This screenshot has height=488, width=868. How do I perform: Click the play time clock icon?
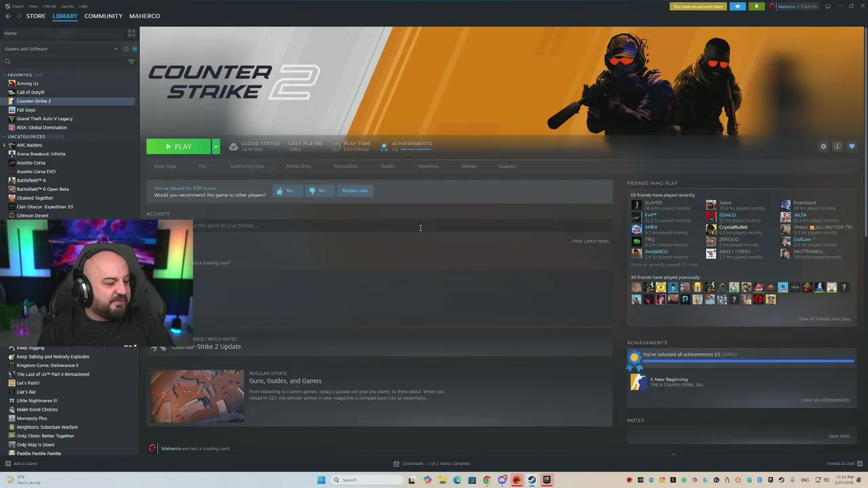(336, 146)
